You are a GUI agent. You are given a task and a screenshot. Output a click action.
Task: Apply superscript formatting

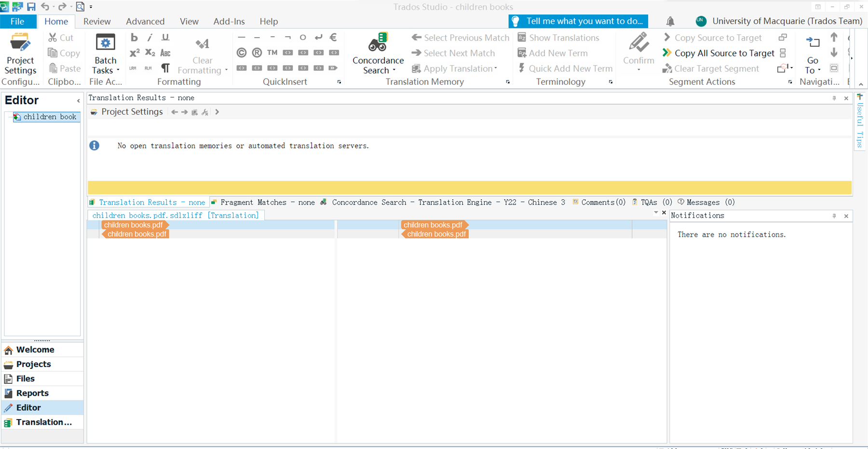click(x=135, y=53)
